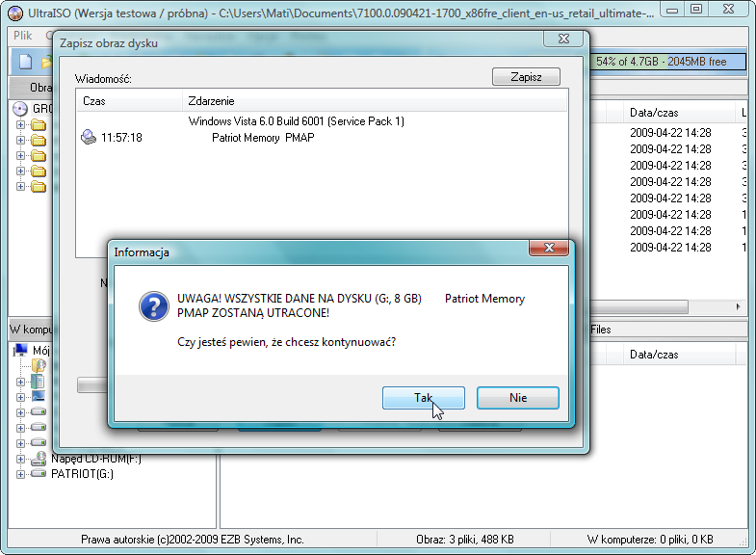Select PATRIOT(G:) label in the local tree

pos(83,474)
